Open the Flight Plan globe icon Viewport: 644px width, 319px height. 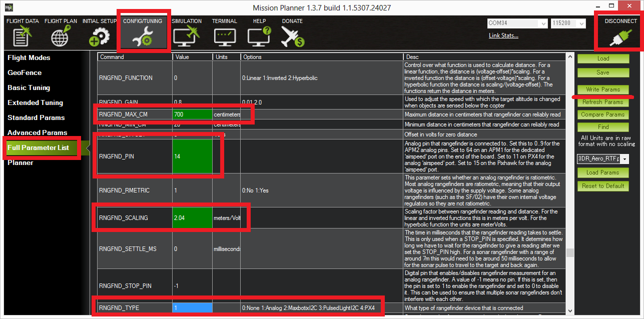[x=61, y=37]
